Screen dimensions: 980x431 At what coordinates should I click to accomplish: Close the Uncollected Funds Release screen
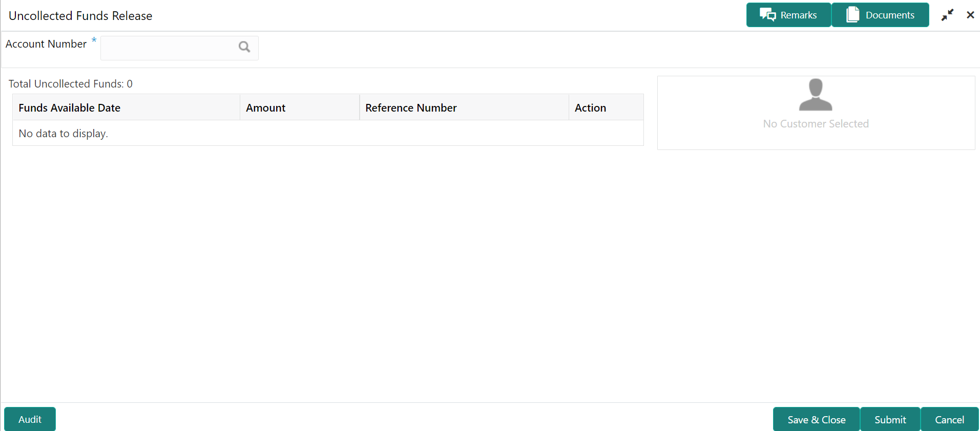click(x=970, y=15)
